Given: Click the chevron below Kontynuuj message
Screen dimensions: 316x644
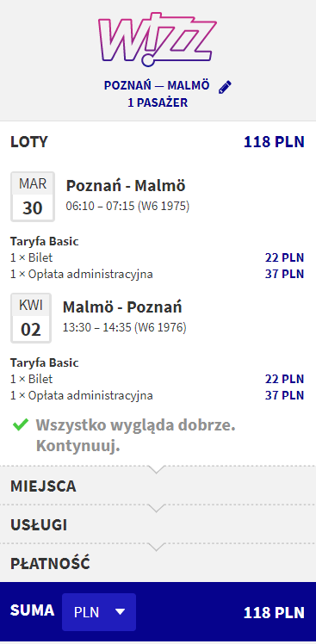Looking at the screenshot, I should click(157, 469).
